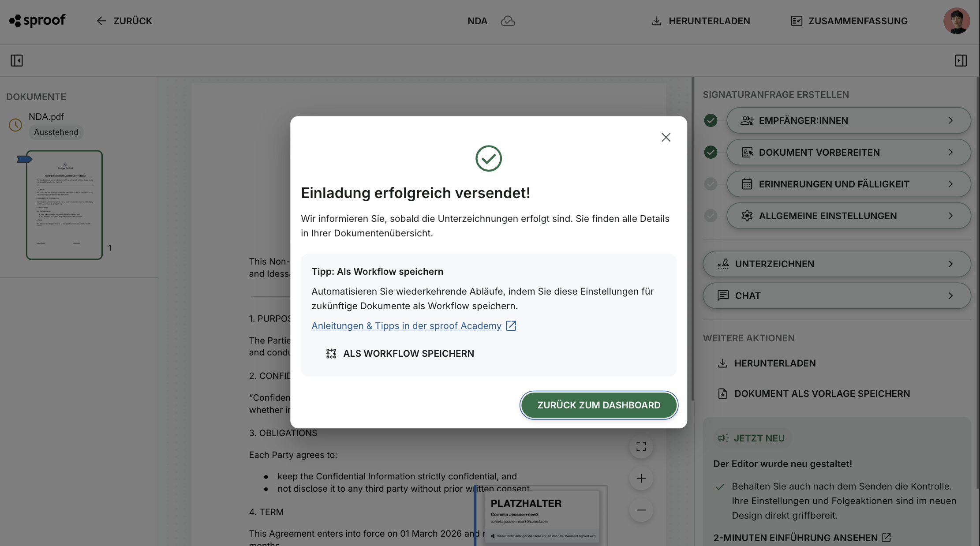980x546 pixels.
Task: Click the external link icon after Academy link
Action: [x=511, y=325]
